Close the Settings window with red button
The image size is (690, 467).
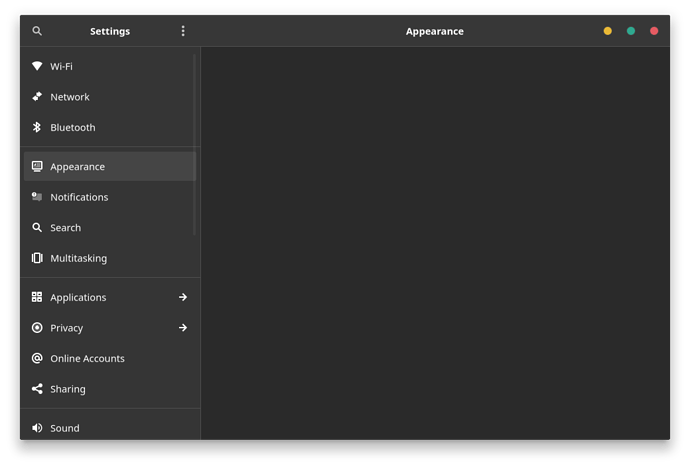654,31
